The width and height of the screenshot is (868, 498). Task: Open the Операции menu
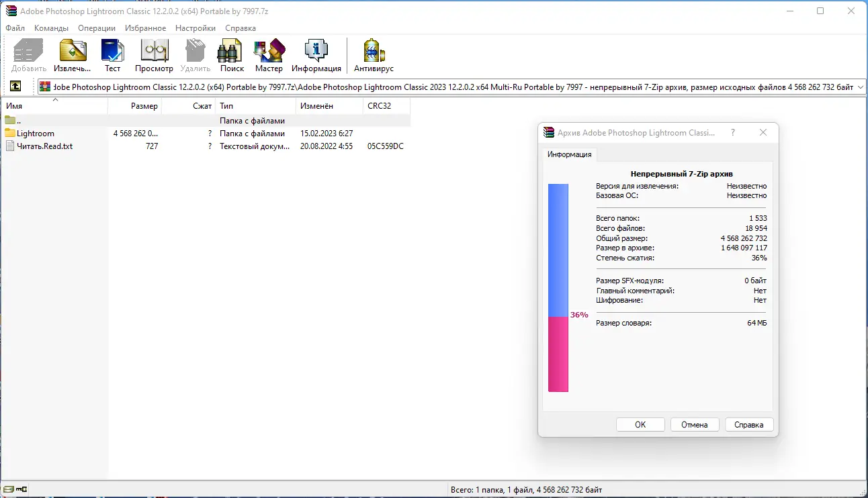click(x=97, y=28)
